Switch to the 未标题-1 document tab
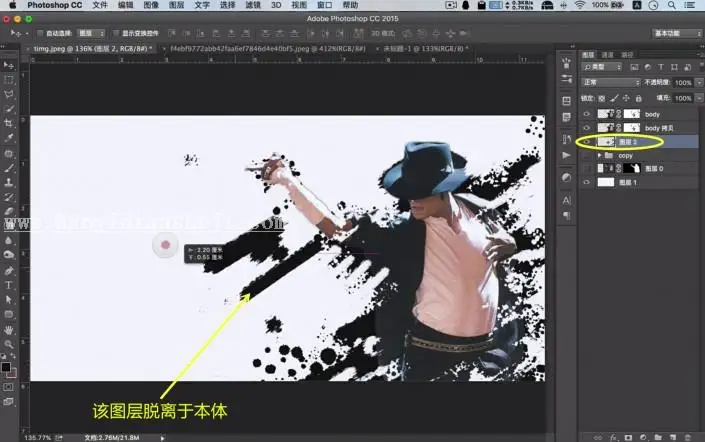705x442 pixels. tap(425, 49)
